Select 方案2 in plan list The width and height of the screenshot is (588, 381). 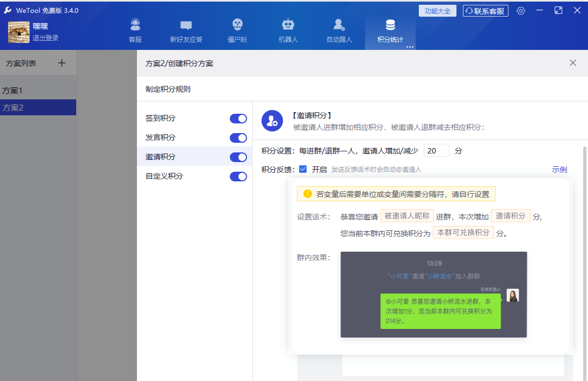(x=38, y=107)
